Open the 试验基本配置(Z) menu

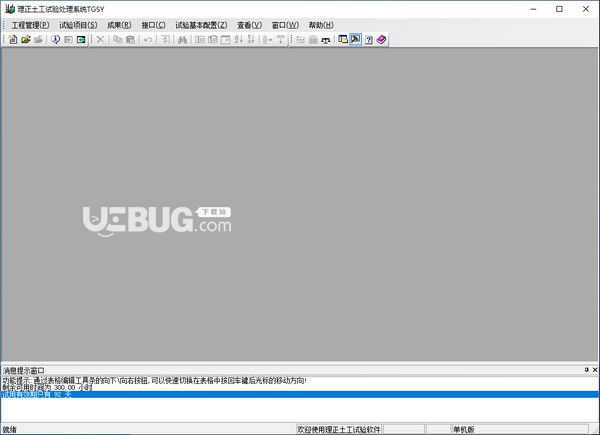(x=201, y=25)
